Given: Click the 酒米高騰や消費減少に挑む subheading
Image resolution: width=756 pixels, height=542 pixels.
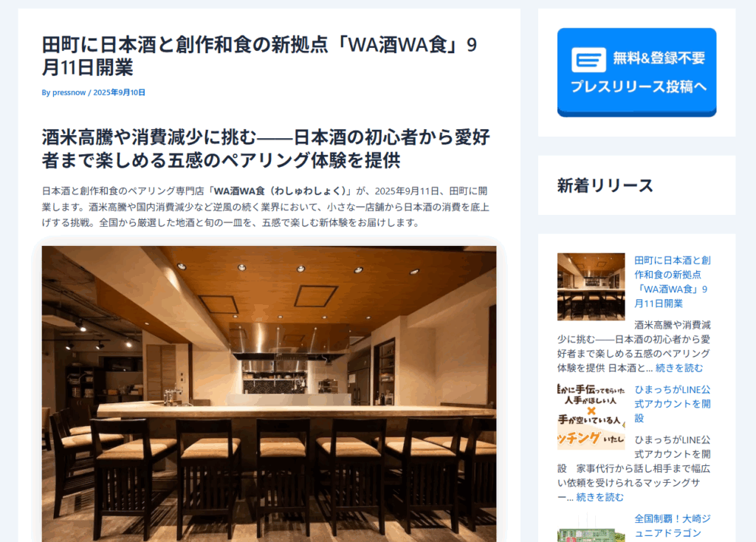Looking at the screenshot, I should point(266,149).
